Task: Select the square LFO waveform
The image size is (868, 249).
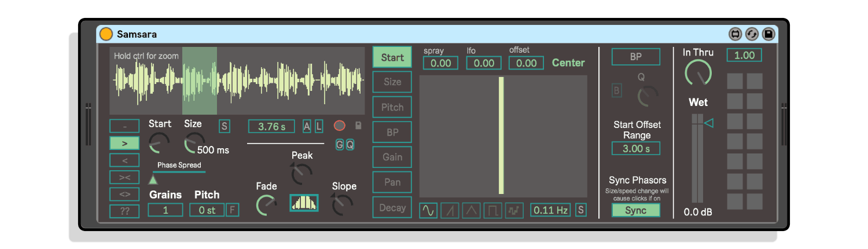Action: tap(492, 210)
